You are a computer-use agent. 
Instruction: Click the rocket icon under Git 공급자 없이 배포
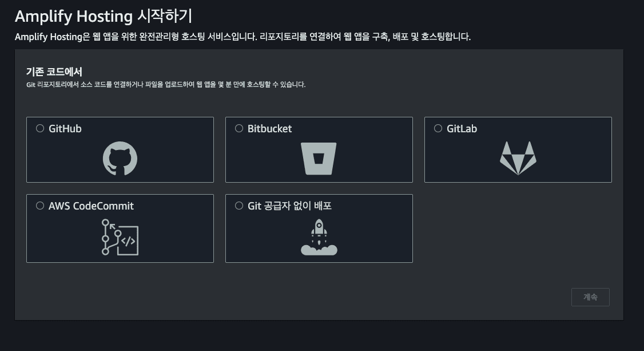(x=319, y=237)
